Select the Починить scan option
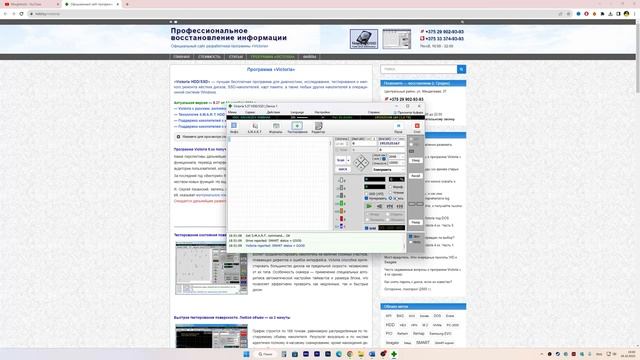Viewport: 640px width, 360px height. point(375,220)
